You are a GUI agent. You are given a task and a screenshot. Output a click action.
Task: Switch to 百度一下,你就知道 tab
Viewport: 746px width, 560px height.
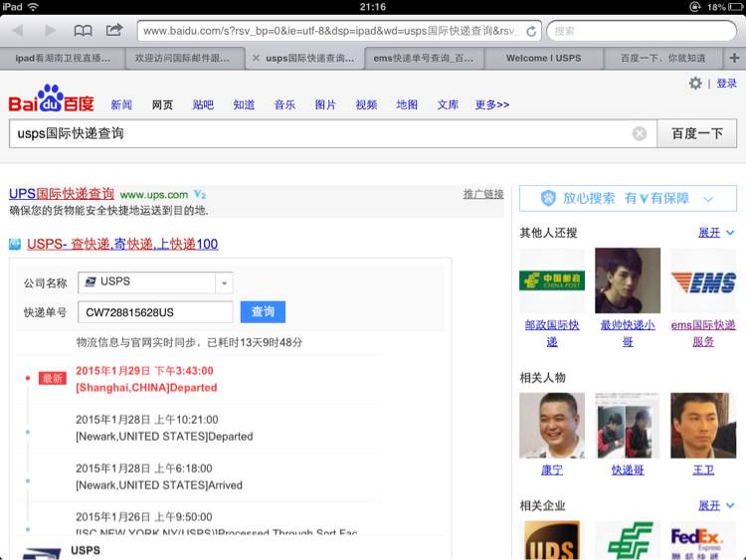tap(663, 58)
